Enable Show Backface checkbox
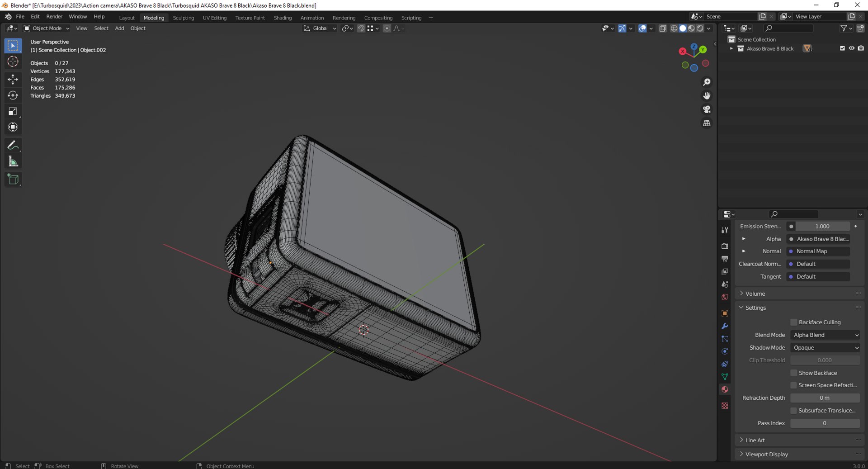Viewport: 868px width, 469px height. pyautogui.click(x=793, y=373)
